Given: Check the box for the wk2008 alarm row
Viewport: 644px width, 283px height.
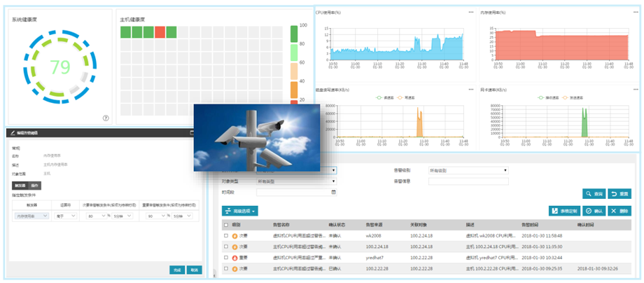Looking at the screenshot, I should (225, 236).
